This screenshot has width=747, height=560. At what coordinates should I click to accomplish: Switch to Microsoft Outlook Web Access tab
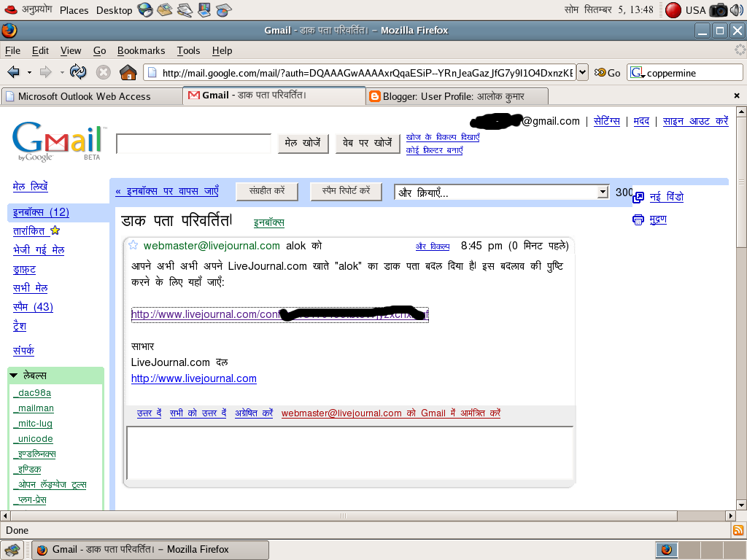(91, 96)
